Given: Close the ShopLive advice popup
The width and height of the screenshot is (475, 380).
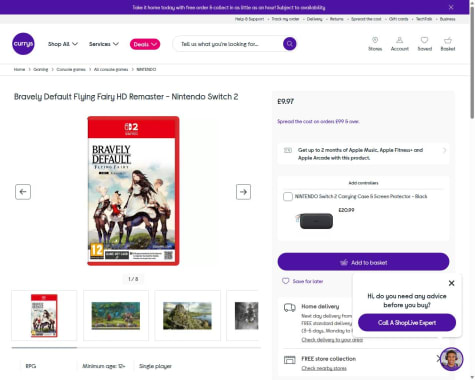Looking at the screenshot, I should pyautogui.click(x=451, y=283).
